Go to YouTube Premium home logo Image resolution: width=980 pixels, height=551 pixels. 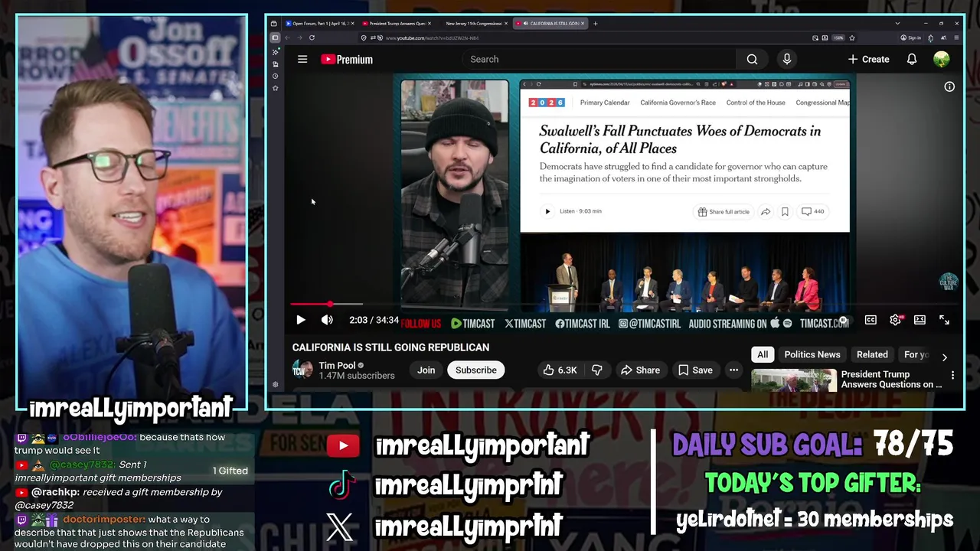click(347, 59)
